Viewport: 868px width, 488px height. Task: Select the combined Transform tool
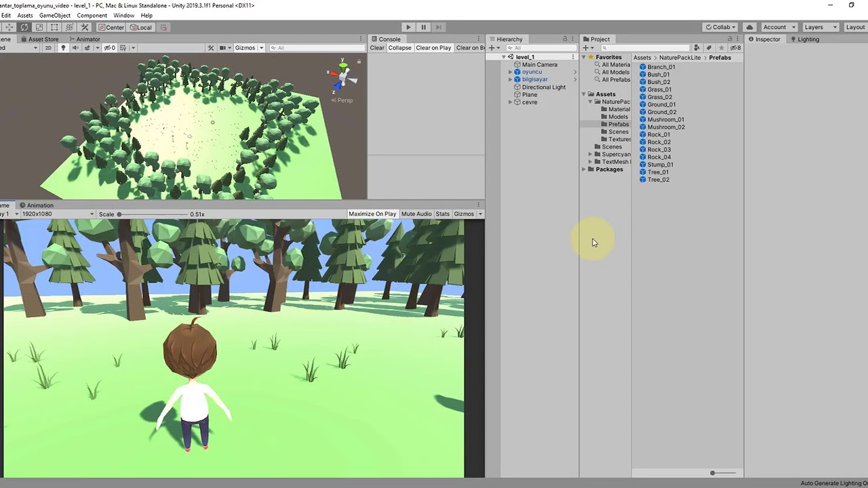tap(69, 27)
